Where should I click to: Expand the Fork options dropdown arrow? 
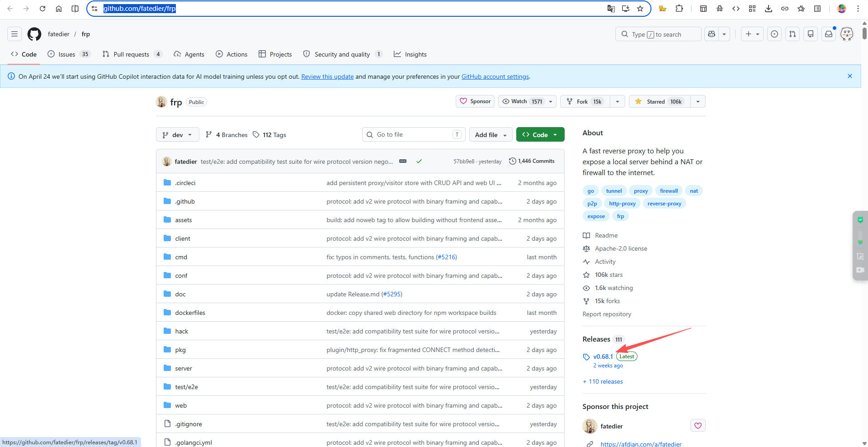(618, 101)
